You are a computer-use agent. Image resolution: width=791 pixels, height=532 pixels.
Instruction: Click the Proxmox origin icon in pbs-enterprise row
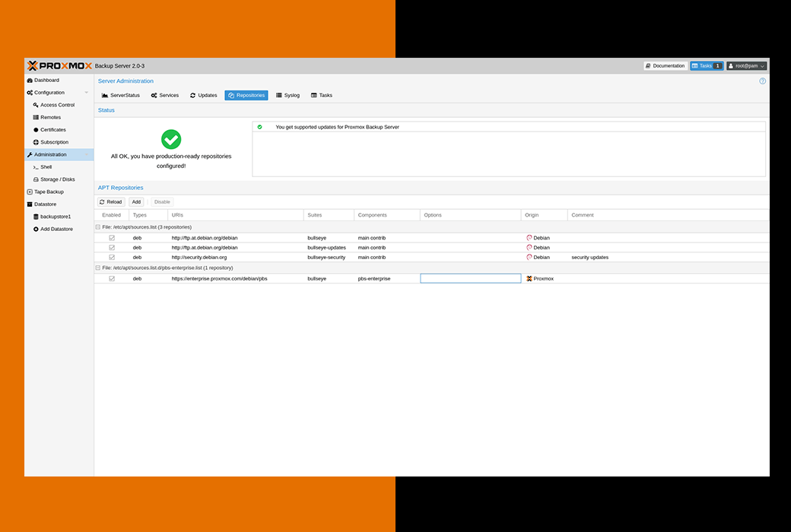pos(529,278)
